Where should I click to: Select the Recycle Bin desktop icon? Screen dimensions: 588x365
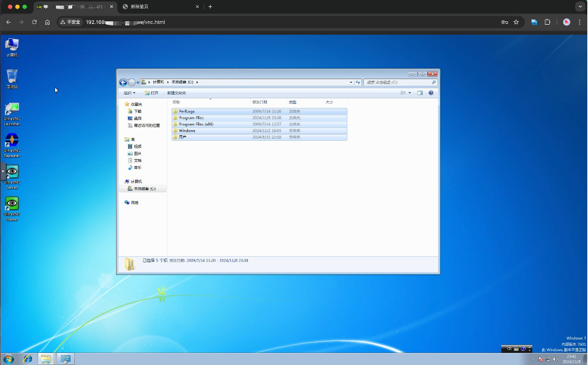12,79
